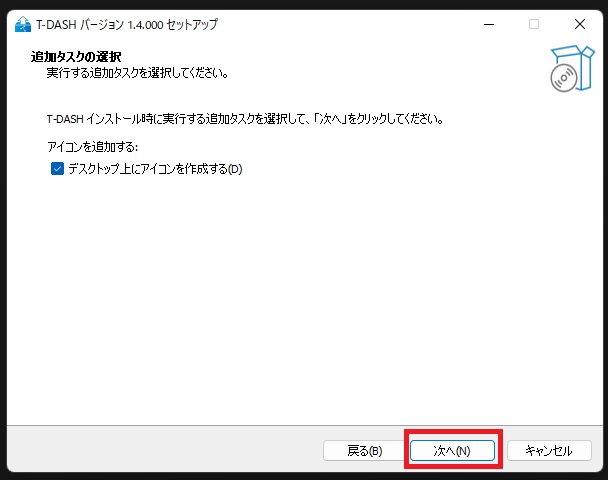Screen dimensions: 608x480
Task: Click the T-DASH app icon in title bar
Action: pyautogui.click(x=22, y=24)
